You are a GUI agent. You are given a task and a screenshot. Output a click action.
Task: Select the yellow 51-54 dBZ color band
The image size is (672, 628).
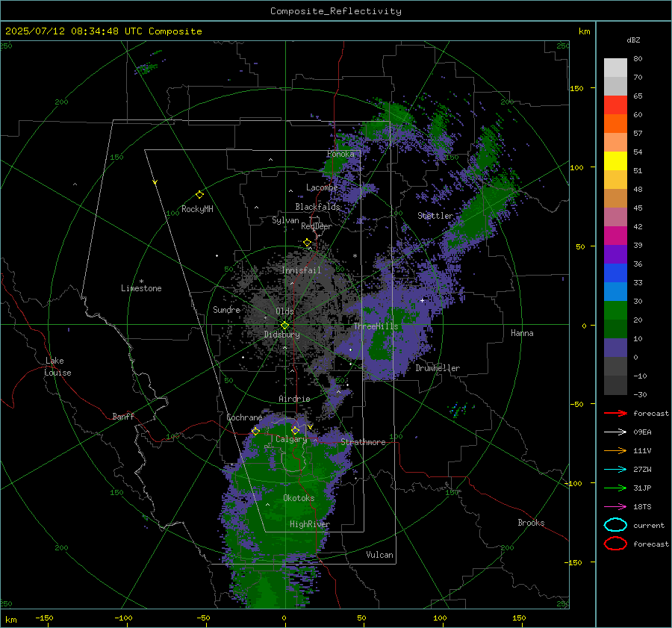point(615,161)
